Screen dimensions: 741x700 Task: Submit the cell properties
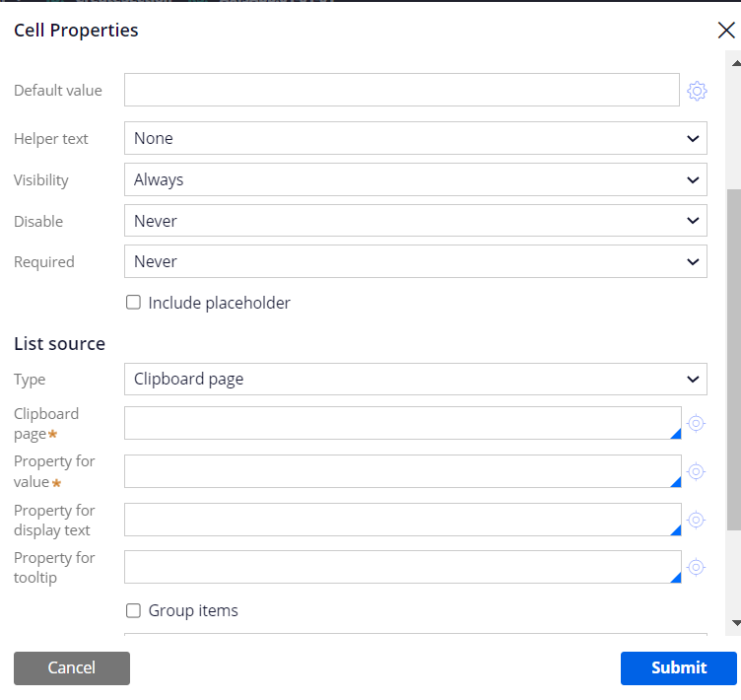click(679, 667)
